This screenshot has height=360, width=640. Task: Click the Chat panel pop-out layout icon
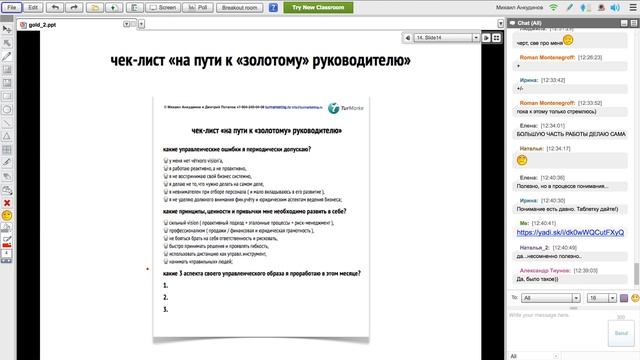[x=634, y=23]
